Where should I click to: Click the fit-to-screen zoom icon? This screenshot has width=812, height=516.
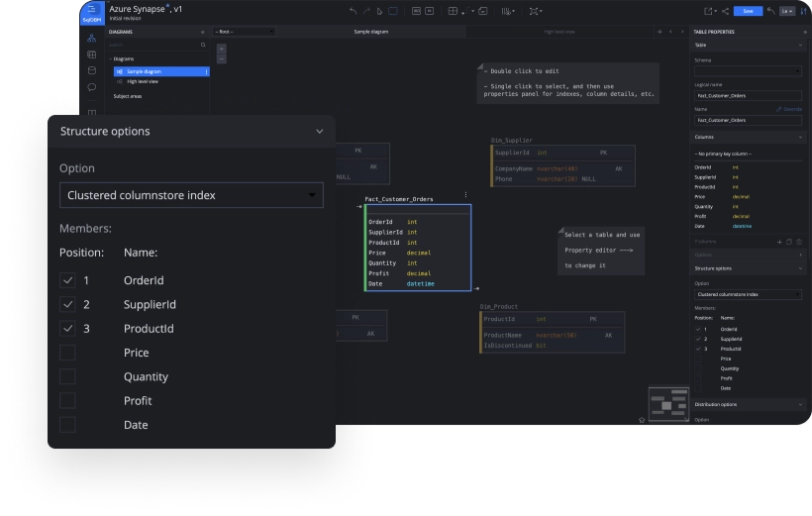pyautogui.click(x=534, y=11)
